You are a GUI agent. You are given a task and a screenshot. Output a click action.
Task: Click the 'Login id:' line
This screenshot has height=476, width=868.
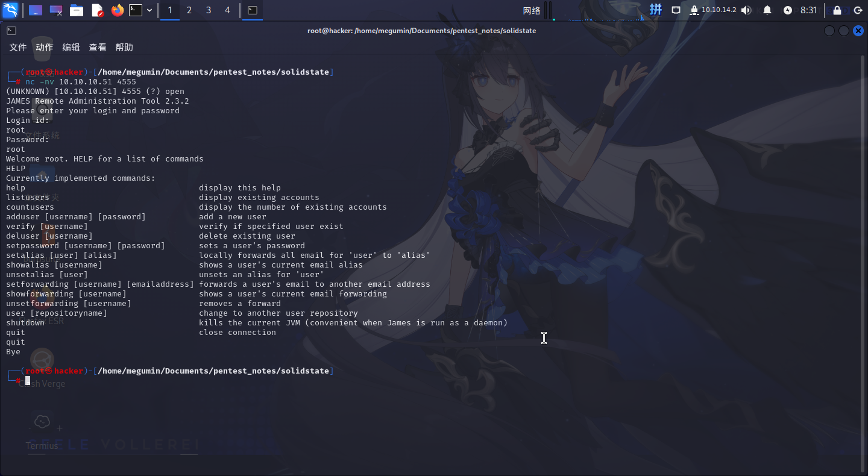28,121
